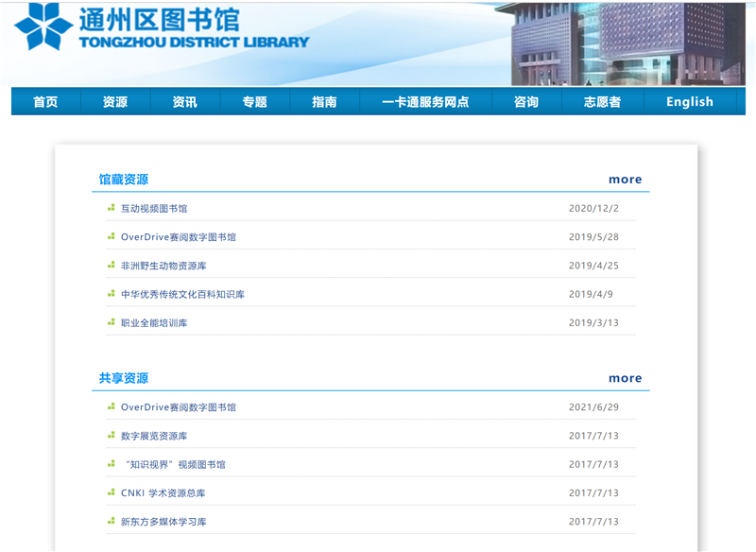Screen dimensions: 756x552
Task: Open the 中华优秀传统文化百科知识库 link
Action: (x=182, y=295)
